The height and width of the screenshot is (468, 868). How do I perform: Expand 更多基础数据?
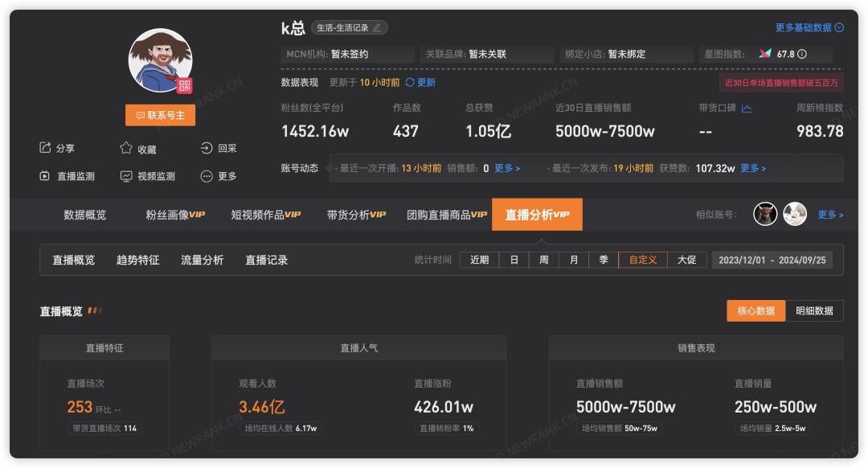[809, 27]
